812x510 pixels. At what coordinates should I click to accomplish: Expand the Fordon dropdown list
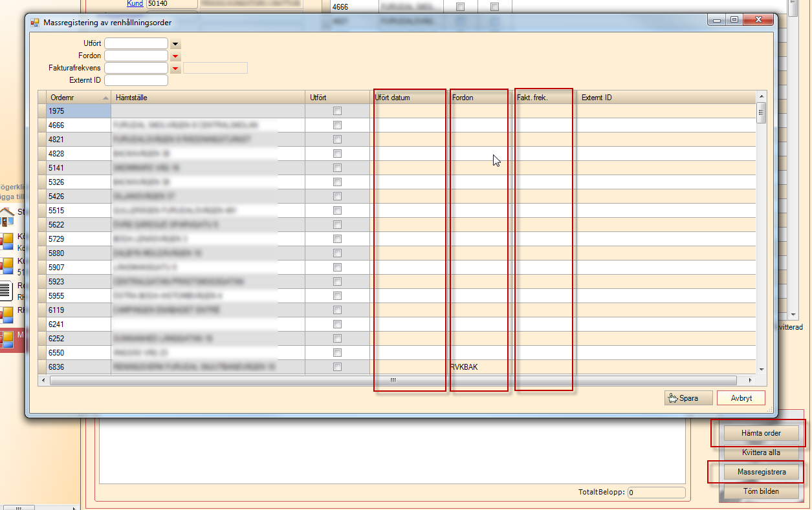(x=175, y=56)
